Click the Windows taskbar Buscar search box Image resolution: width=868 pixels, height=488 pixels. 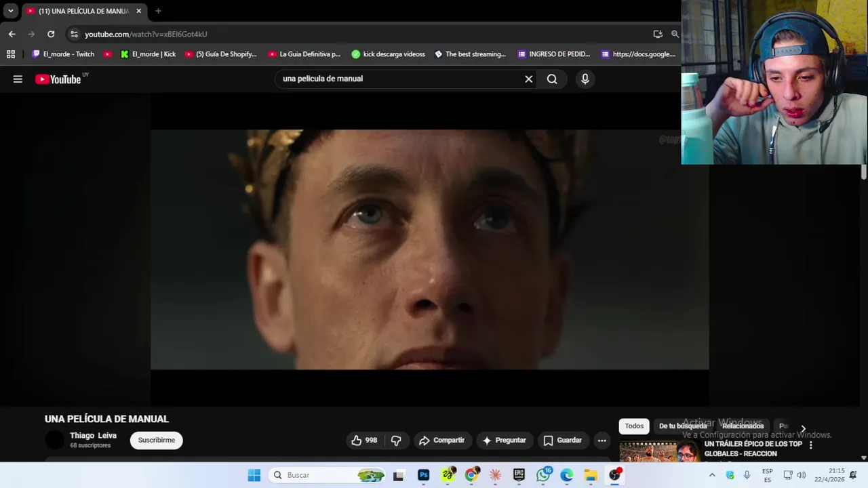[328, 475]
